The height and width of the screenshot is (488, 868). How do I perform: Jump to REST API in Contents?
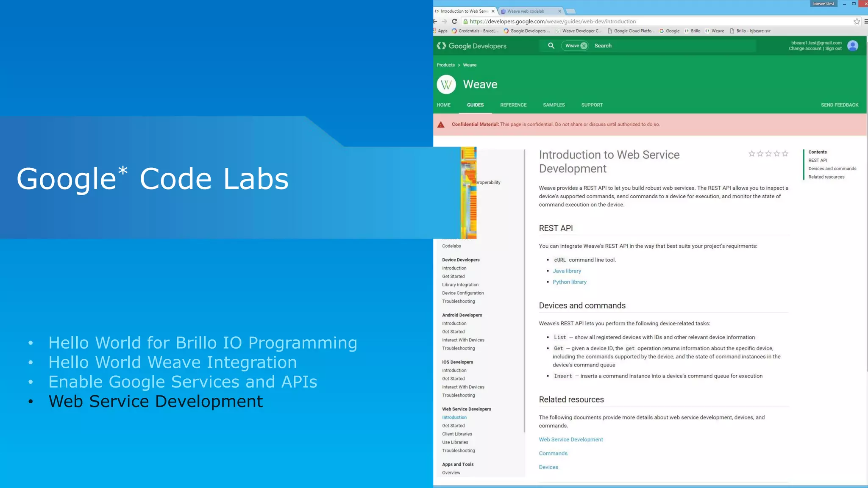tap(818, 161)
